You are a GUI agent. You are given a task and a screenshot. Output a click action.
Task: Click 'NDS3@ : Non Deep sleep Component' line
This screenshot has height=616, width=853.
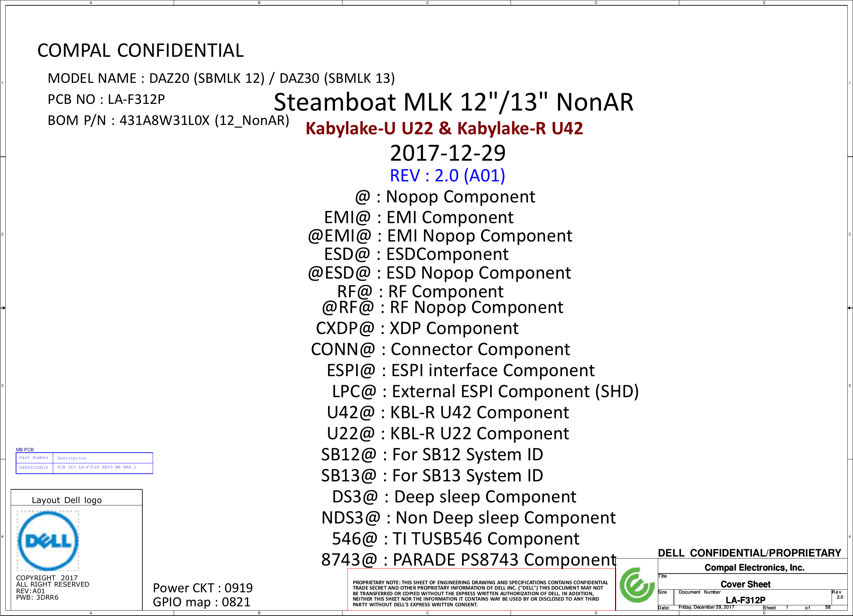pos(469,518)
